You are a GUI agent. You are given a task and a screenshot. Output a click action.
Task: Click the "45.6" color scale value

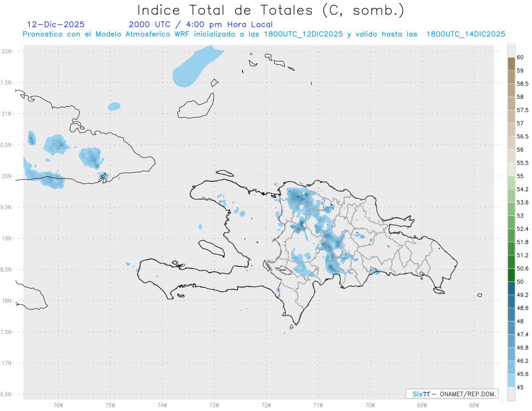[523, 374]
